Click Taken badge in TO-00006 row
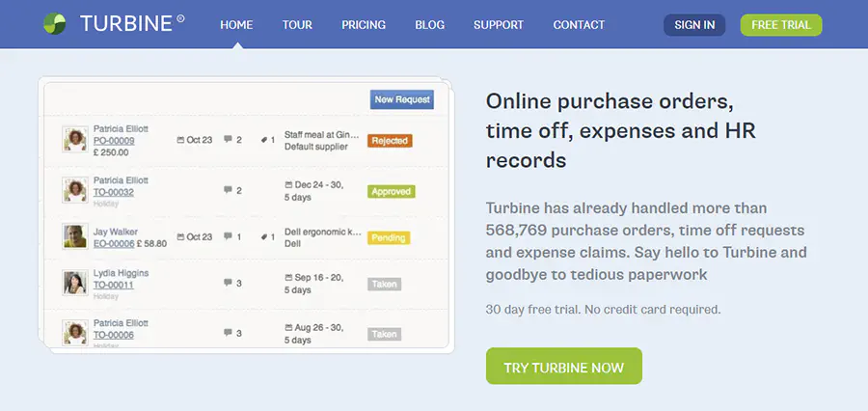This screenshot has width=868, height=411. coord(384,334)
